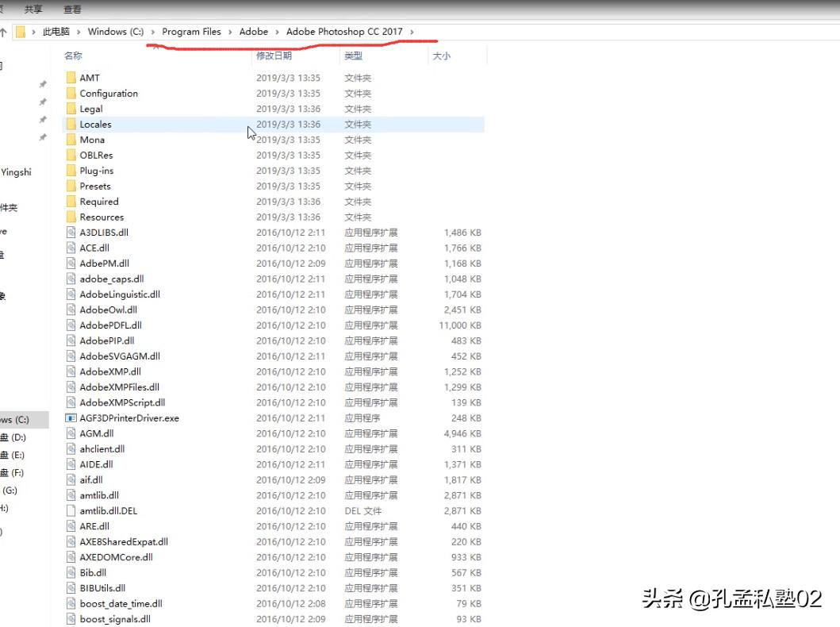Sort files by 修改日期 column header
Screen dimensions: 840x627
click(x=274, y=56)
